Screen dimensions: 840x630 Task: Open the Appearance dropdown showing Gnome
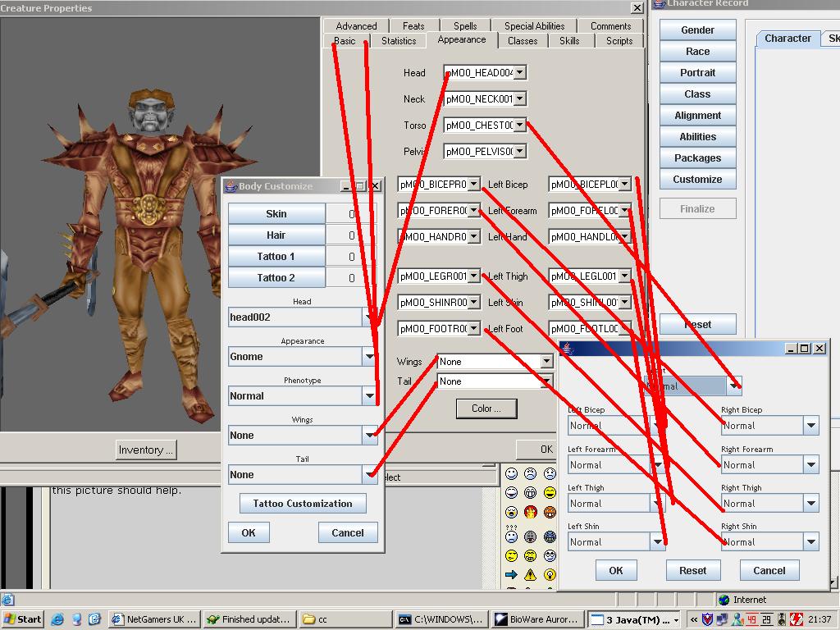tap(369, 357)
